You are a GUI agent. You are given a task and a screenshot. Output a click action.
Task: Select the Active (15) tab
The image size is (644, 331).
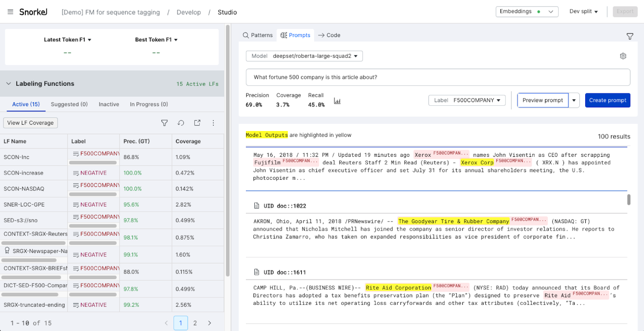[x=26, y=104]
